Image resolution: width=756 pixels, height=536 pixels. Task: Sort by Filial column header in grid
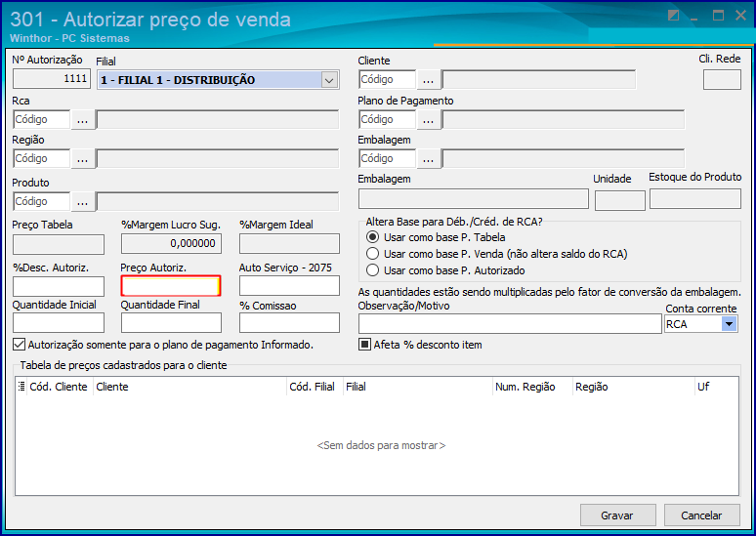[x=417, y=387]
